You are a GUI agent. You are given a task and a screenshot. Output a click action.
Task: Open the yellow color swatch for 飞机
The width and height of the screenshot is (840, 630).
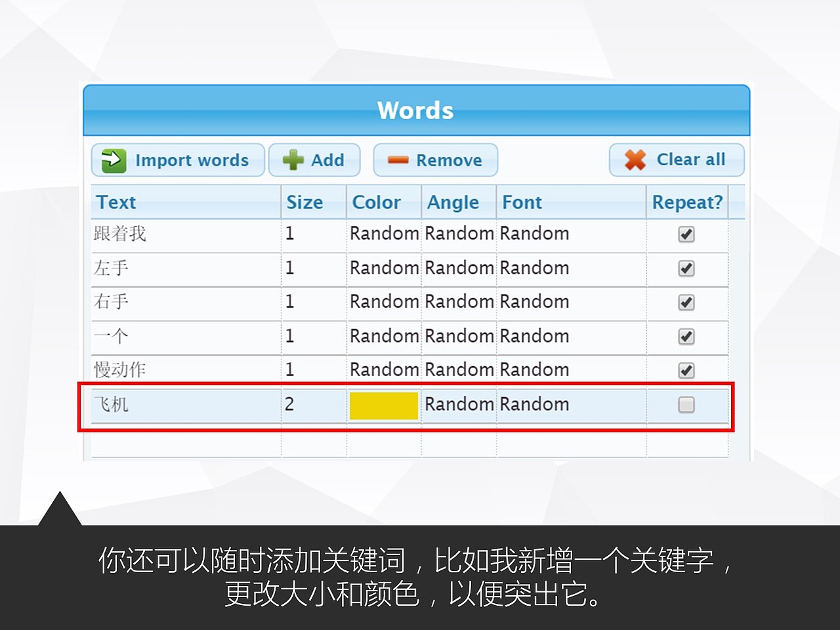pyautogui.click(x=383, y=406)
